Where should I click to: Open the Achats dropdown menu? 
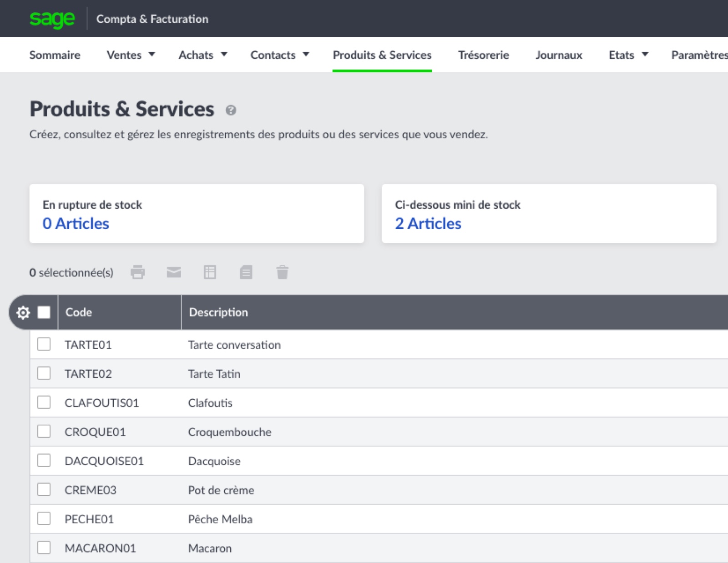point(202,55)
